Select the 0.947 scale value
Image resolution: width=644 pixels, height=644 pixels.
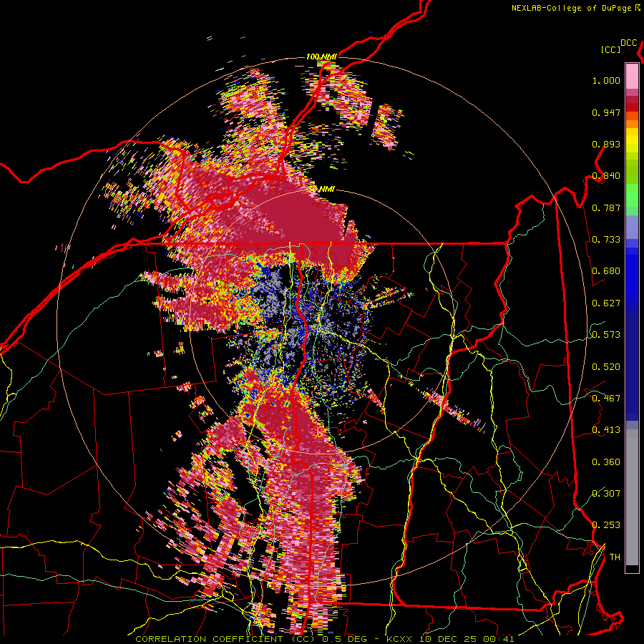606,112
